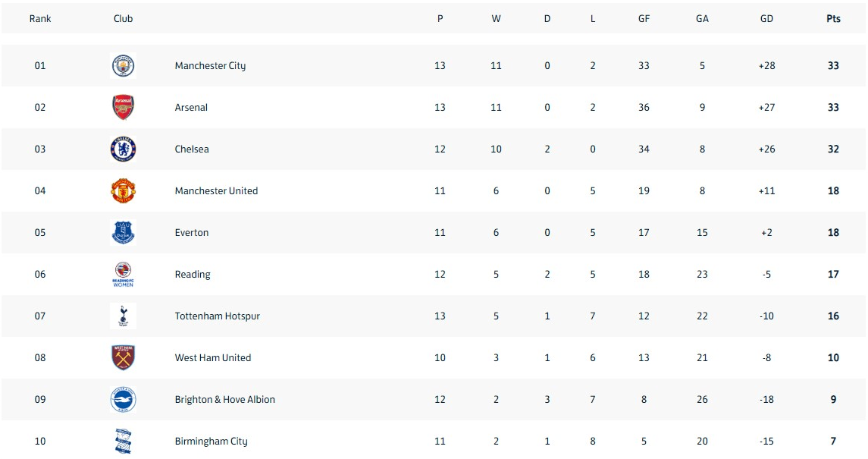Sort table by Pts column header
This screenshot has width=868, height=459.
[x=833, y=19]
